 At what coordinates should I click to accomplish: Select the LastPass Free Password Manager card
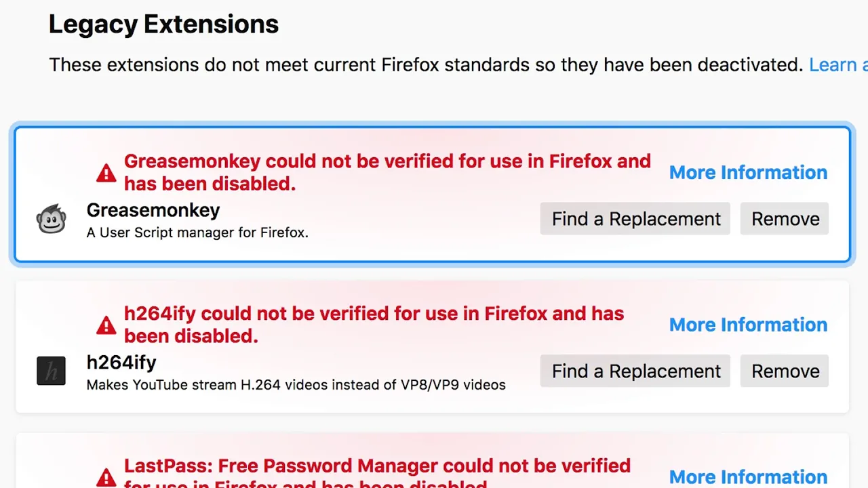point(432,461)
